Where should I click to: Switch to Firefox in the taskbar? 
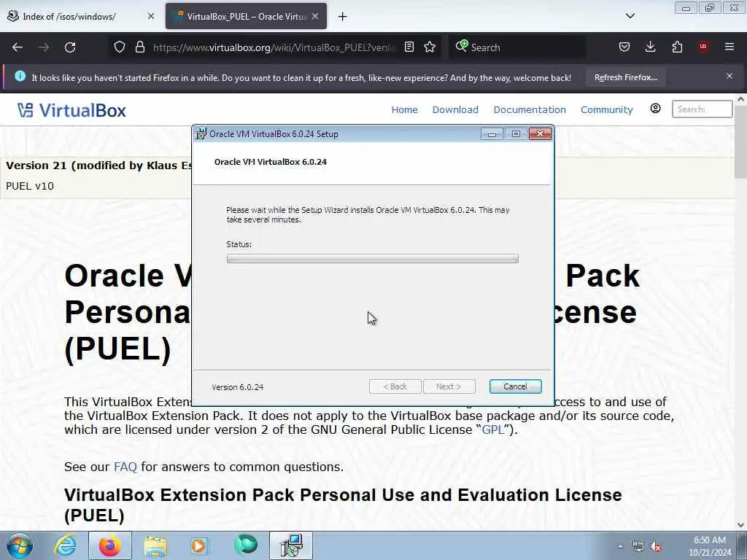pos(109,545)
